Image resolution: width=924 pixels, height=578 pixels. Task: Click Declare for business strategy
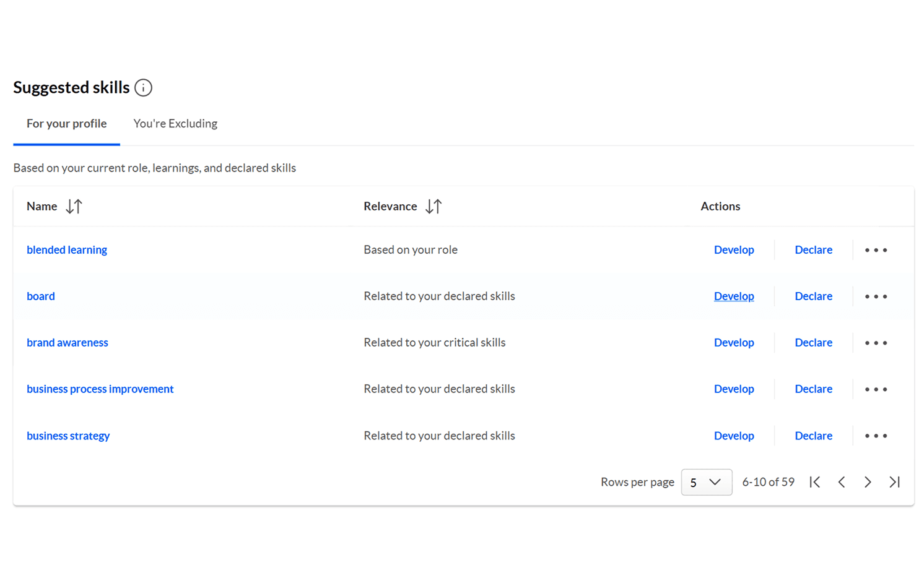[x=813, y=436]
